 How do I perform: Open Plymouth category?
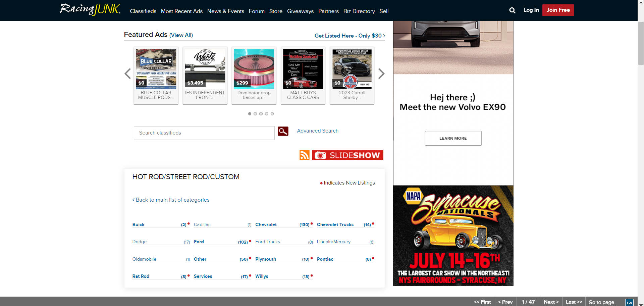click(x=266, y=259)
